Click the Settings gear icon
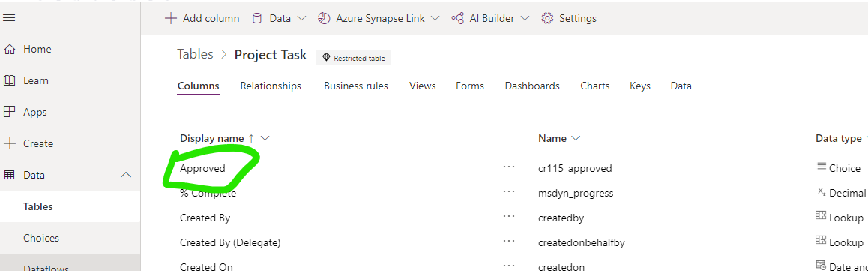 pos(547,18)
